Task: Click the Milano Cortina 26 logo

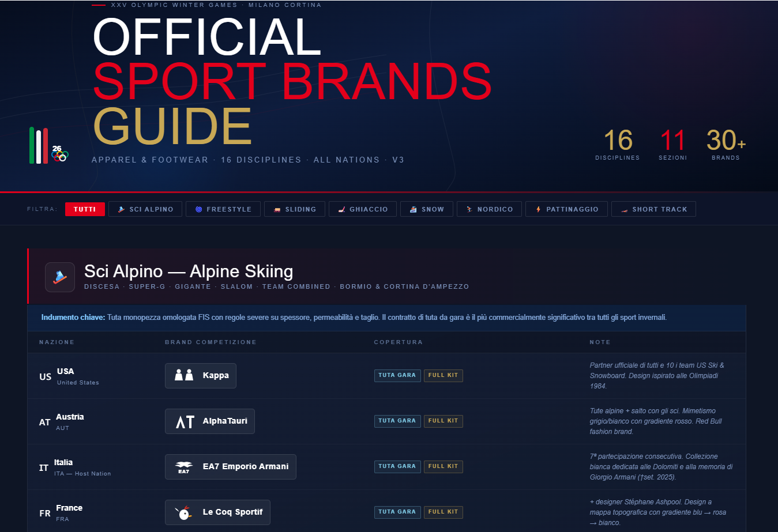Action: pos(49,146)
